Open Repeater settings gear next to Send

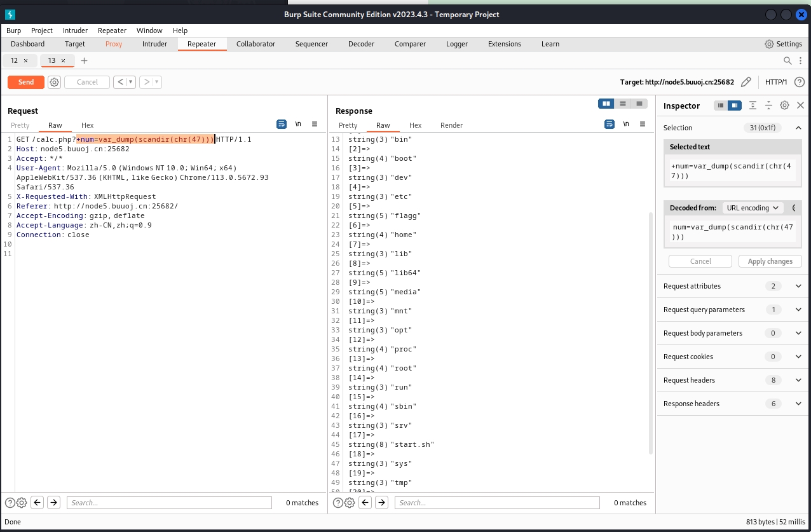pyautogui.click(x=54, y=82)
